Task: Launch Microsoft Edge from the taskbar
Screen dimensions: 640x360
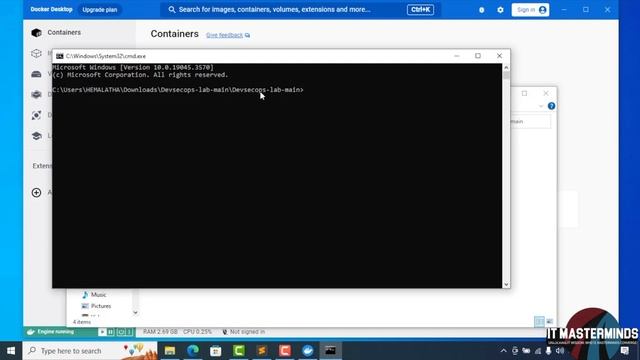Action: [x=193, y=351]
